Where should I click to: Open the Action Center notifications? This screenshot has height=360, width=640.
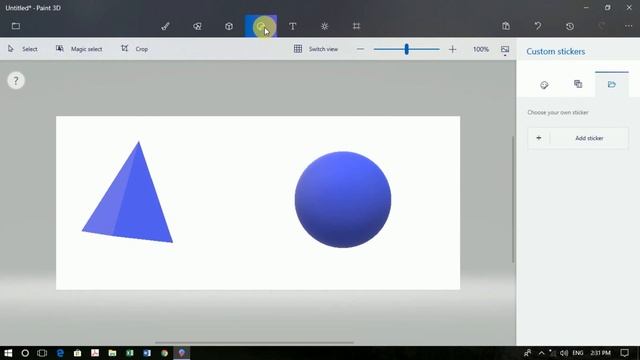(x=624, y=353)
